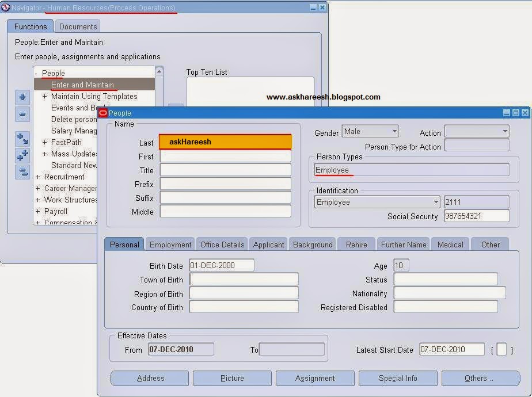This screenshot has height=397, width=532.
Task: Minimize the People window
Action: point(507,113)
